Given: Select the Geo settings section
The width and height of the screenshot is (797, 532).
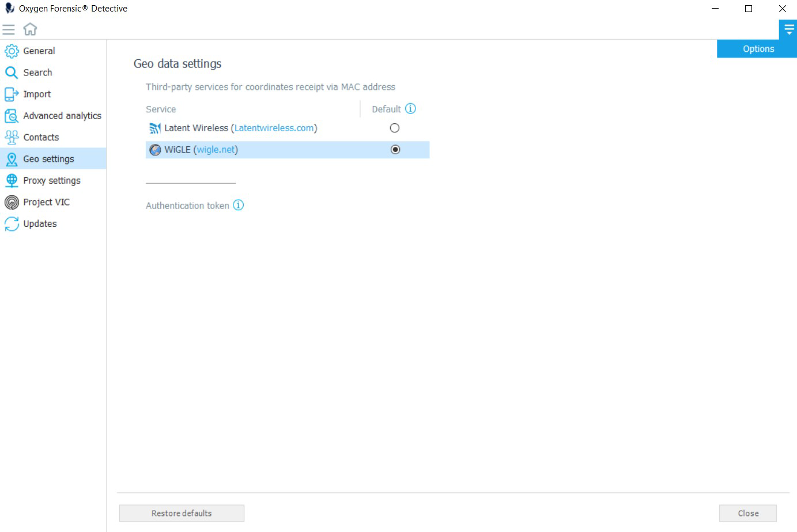Looking at the screenshot, I should 53,159.
